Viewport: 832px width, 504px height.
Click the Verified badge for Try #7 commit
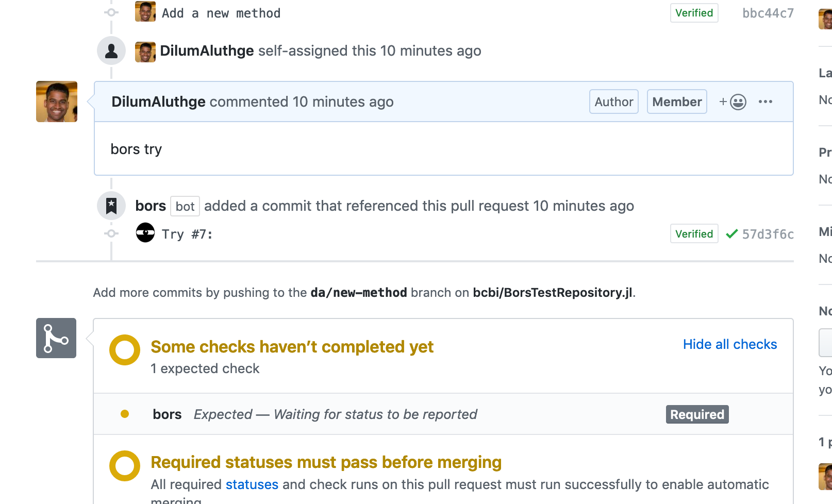[x=694, y=234]
